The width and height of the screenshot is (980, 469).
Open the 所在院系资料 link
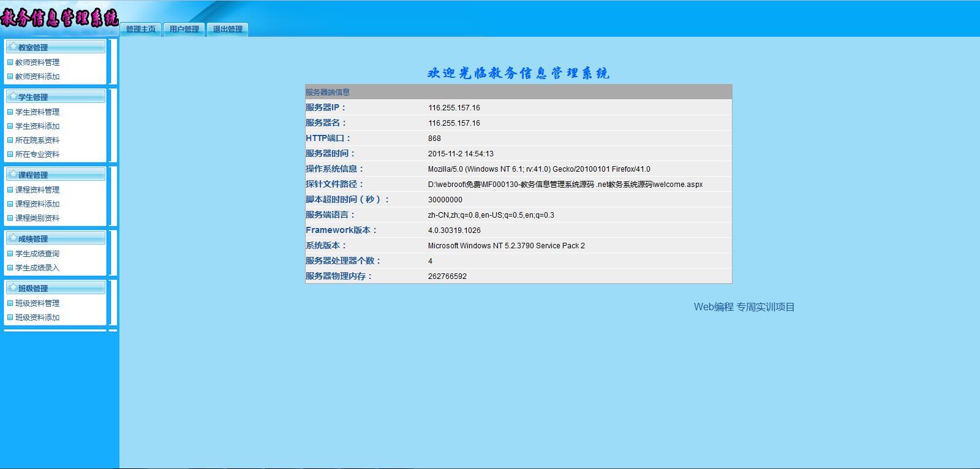(x=37, y=140)
